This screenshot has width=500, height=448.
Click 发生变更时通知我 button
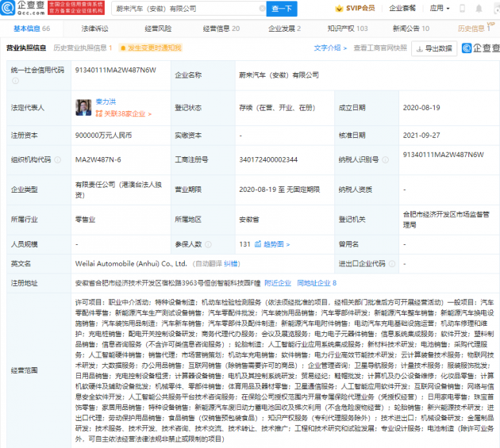click(x=151, y=48)
